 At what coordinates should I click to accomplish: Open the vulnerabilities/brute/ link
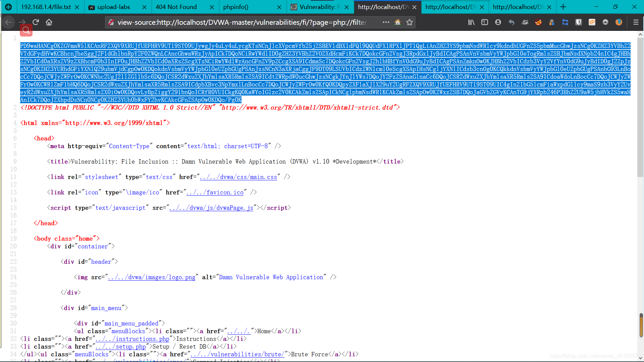(x=237, y=354)
